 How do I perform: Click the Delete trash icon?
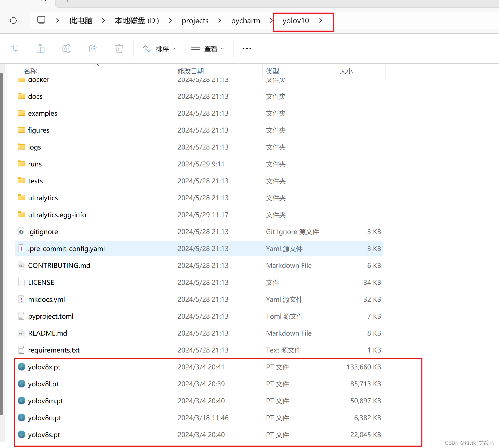tap(119, 49)
